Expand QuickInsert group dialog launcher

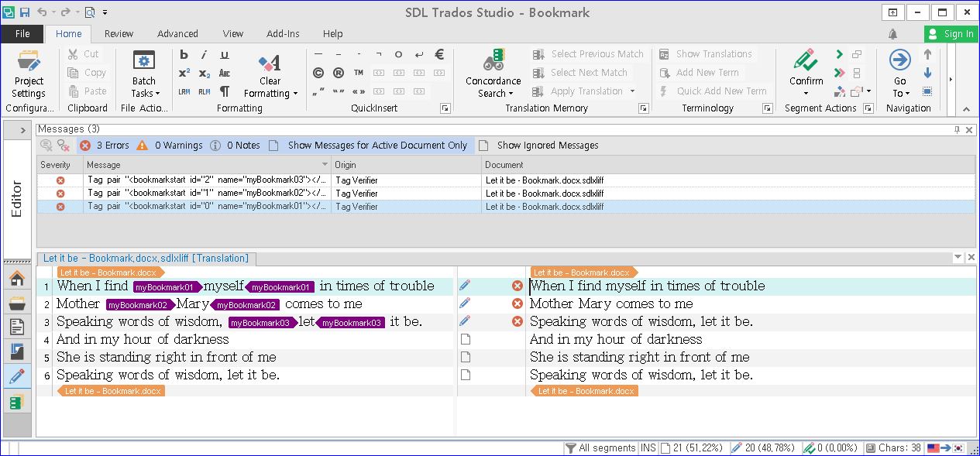tap(445, 108)
